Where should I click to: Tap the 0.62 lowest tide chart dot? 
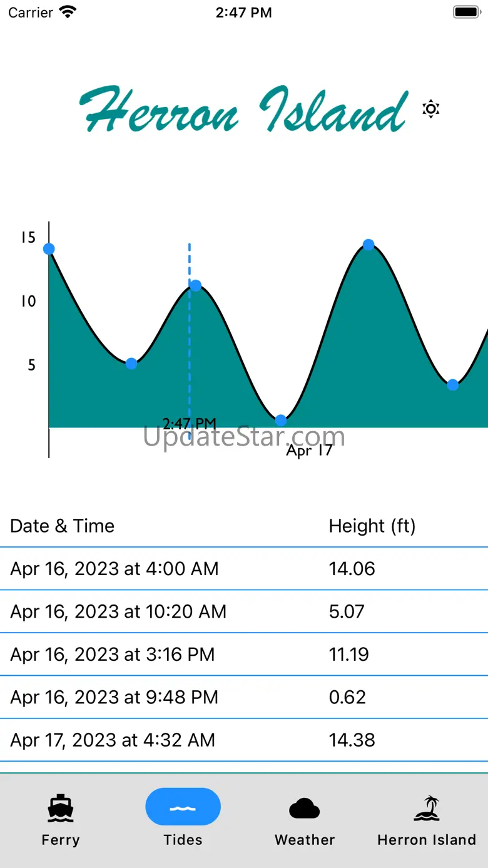pos(281,420)
